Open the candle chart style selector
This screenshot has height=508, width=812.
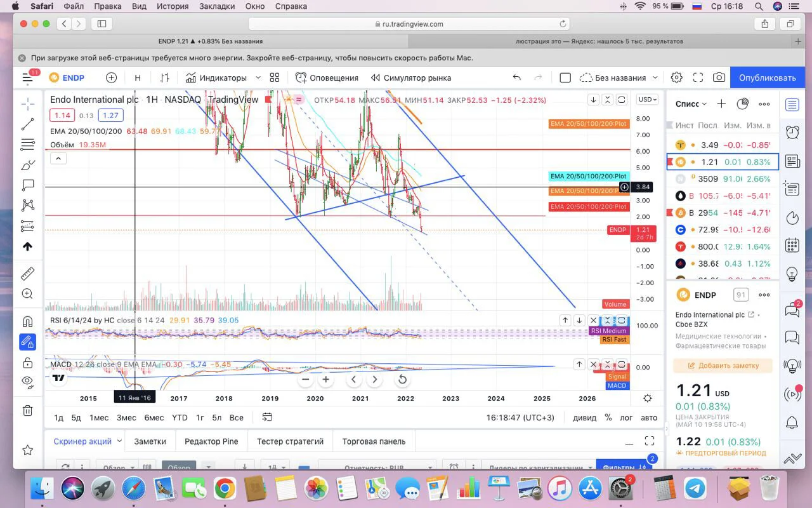[x=164, y=77]
